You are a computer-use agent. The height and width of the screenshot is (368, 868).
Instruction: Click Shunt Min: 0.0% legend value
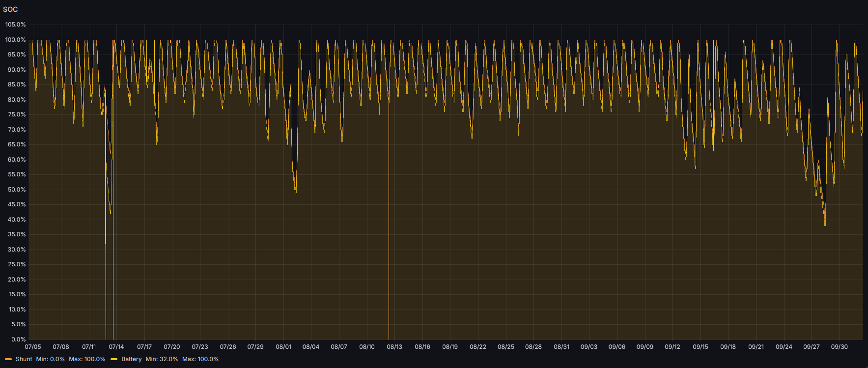click(50, 359)
